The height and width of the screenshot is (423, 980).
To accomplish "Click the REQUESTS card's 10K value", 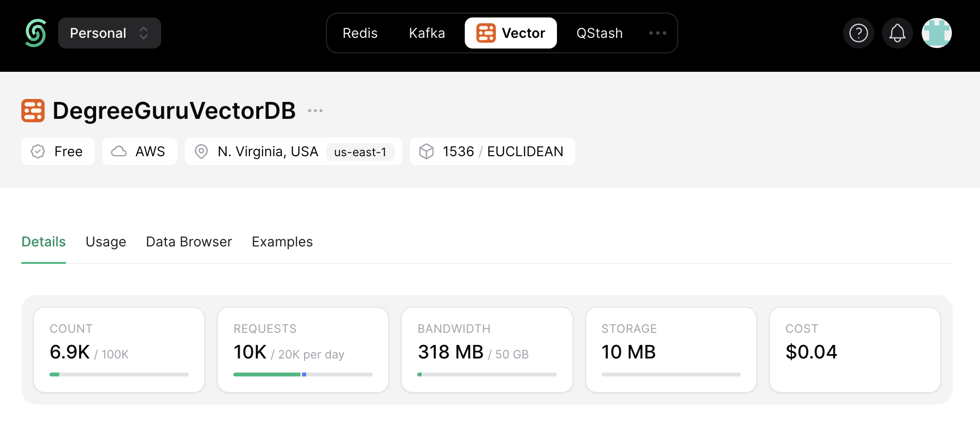I will 250,352.
